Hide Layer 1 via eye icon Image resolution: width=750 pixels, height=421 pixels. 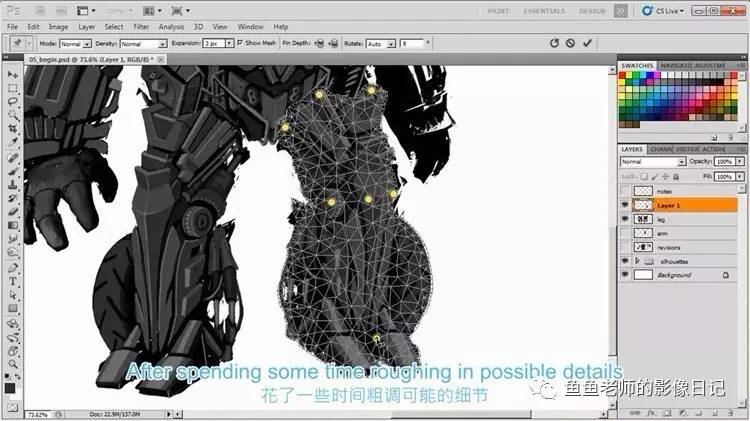(x=625, y=205)
